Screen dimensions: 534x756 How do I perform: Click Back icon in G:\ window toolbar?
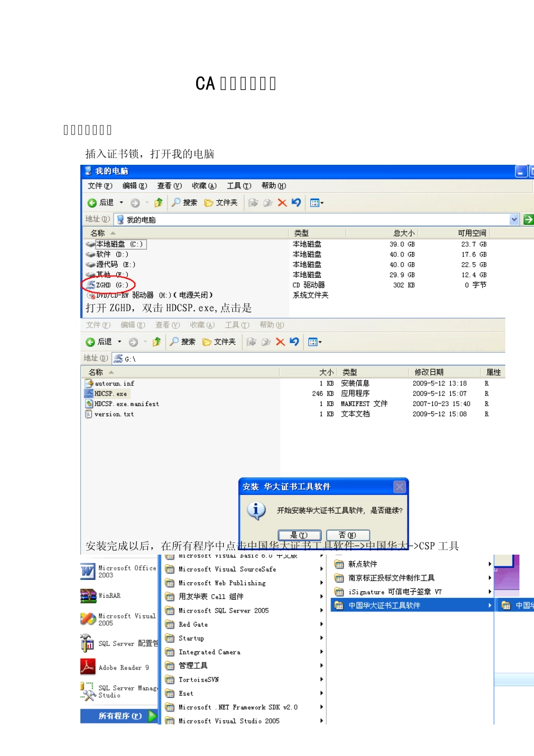tap(90, 342)
